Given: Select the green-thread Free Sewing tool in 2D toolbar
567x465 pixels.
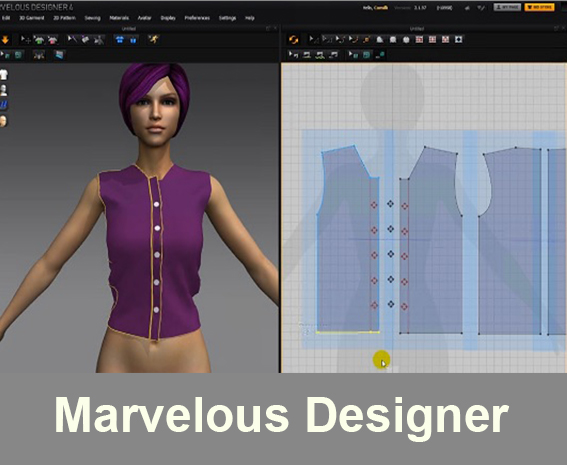Looking at the screenshot, I should click(x=320, y=55).
